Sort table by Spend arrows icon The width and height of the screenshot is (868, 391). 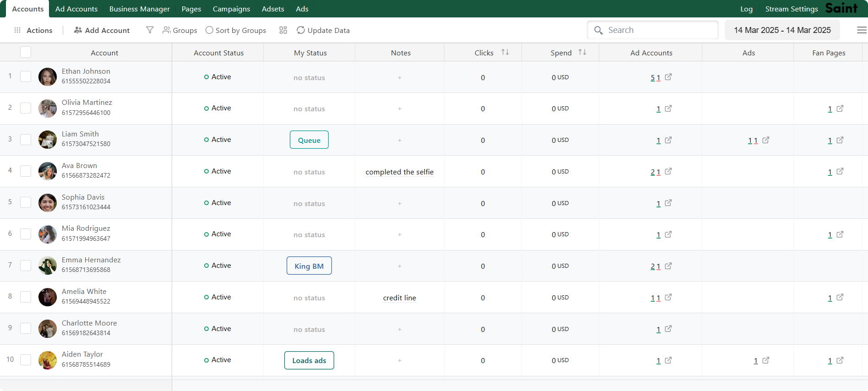click(x=582, y=52)
